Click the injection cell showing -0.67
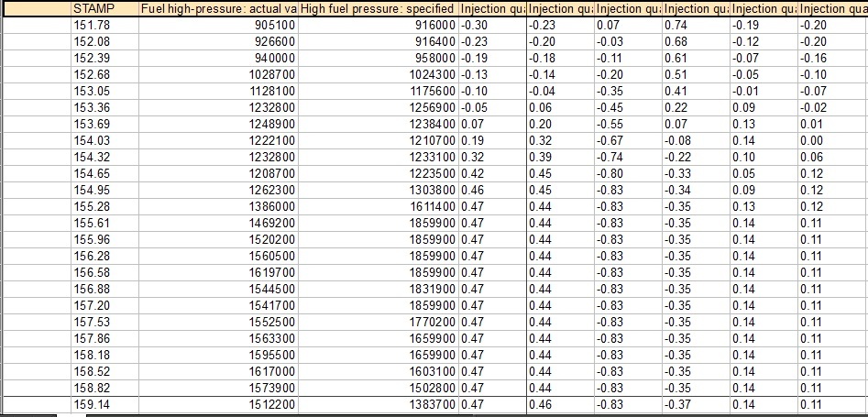This screenshot has height=417, width=868. 627,140
